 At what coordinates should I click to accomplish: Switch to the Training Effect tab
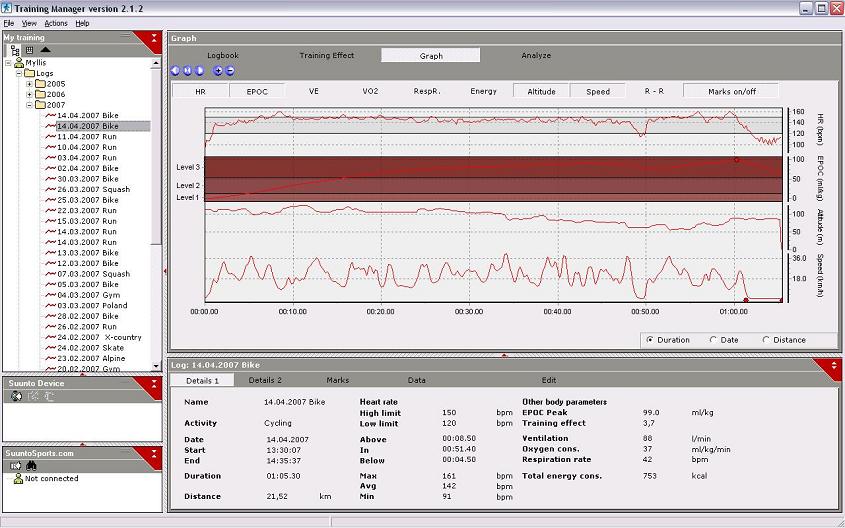click(327, 56)
